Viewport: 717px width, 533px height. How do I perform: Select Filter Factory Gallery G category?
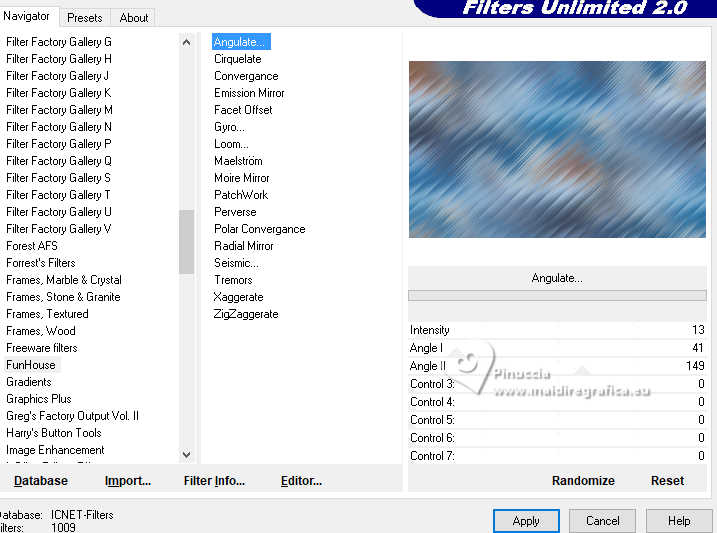tap(59, 42)
